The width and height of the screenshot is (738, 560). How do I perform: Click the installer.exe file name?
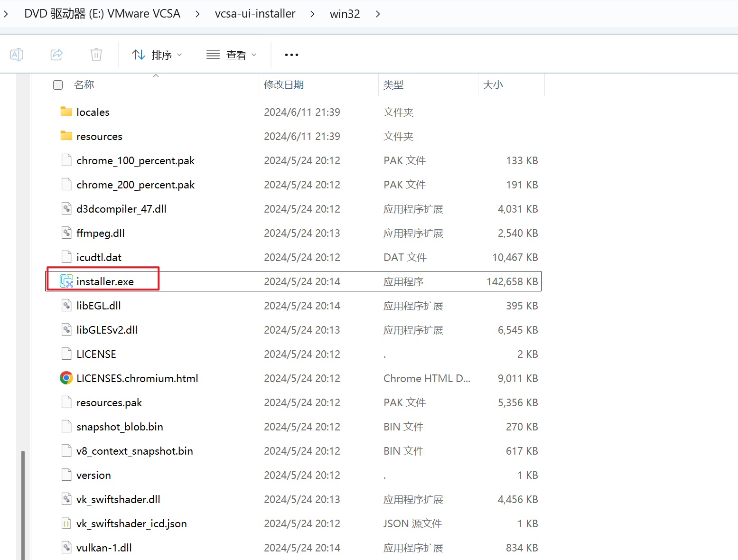[x=105, y=281]
